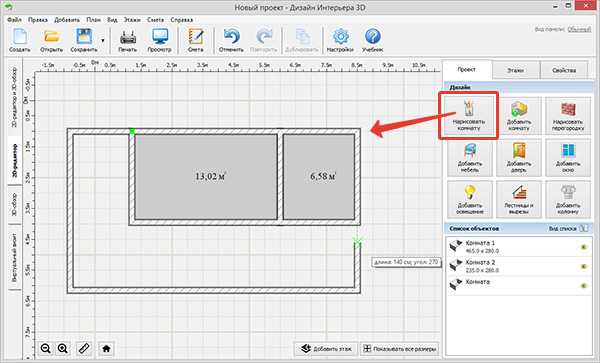Image resolution: width=600 pixels, height=363 pixels.
Task: Open Просмотр preview icon
Action: 159,40
